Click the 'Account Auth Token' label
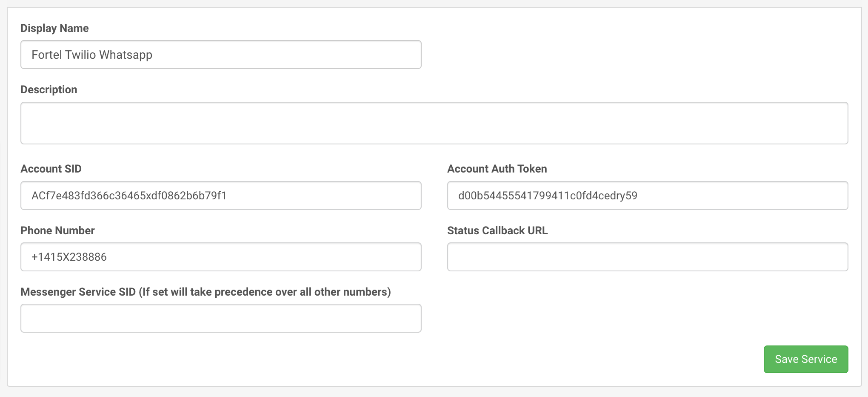 coord(497,169)
